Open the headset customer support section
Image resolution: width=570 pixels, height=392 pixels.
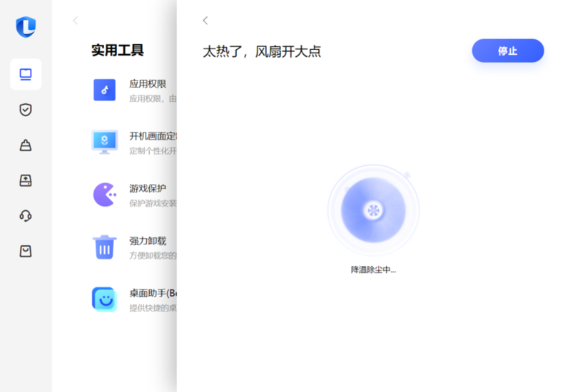point(26,216)
